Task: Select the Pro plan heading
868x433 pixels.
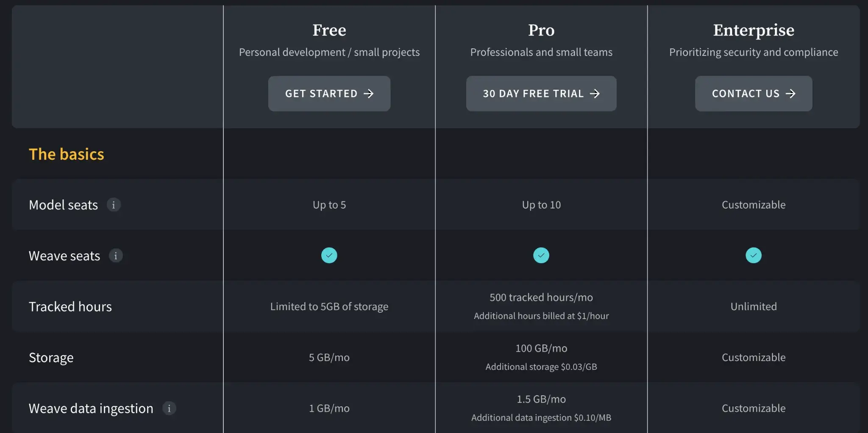Action: pyautogui.click(x=541, y=30)
